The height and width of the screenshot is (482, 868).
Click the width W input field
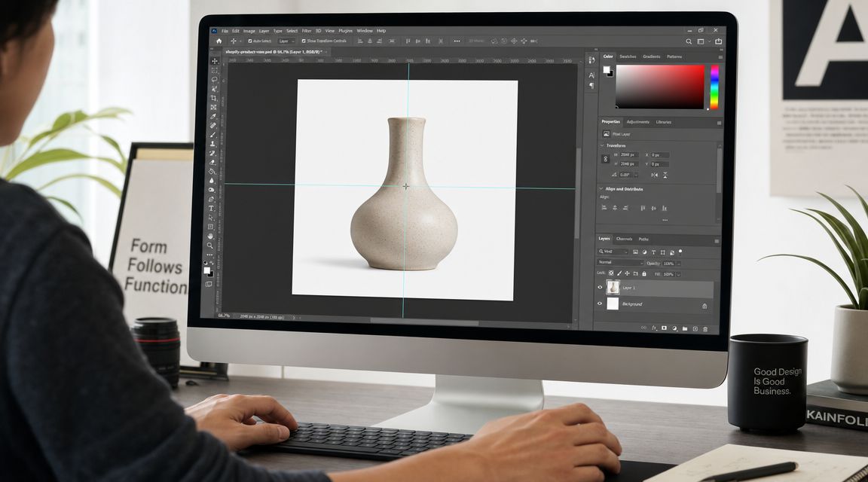coord(629,155)
